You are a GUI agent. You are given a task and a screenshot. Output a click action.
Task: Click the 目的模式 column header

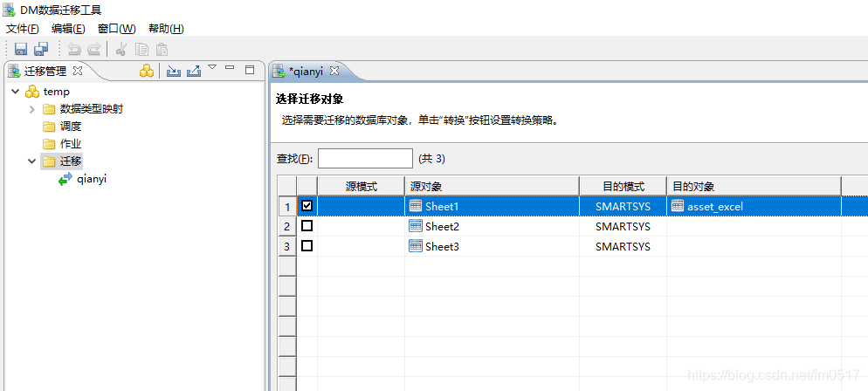(623, 187)
